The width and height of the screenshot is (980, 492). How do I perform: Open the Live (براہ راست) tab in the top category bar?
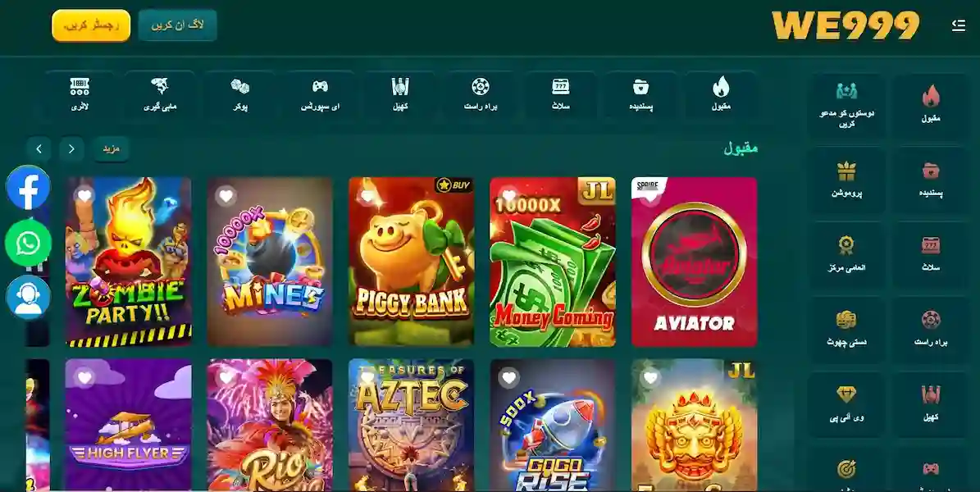(481, 96)
